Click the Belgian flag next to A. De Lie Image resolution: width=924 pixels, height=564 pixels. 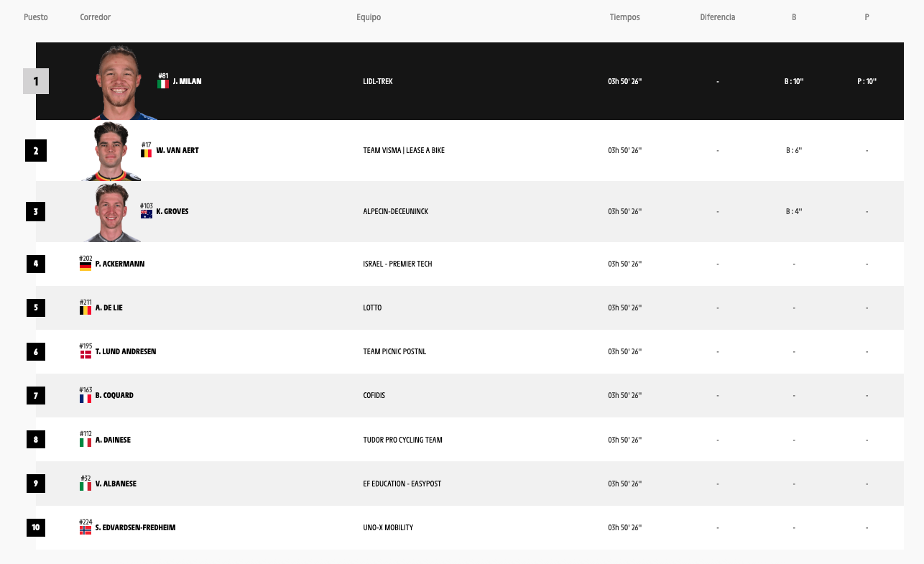86,310
